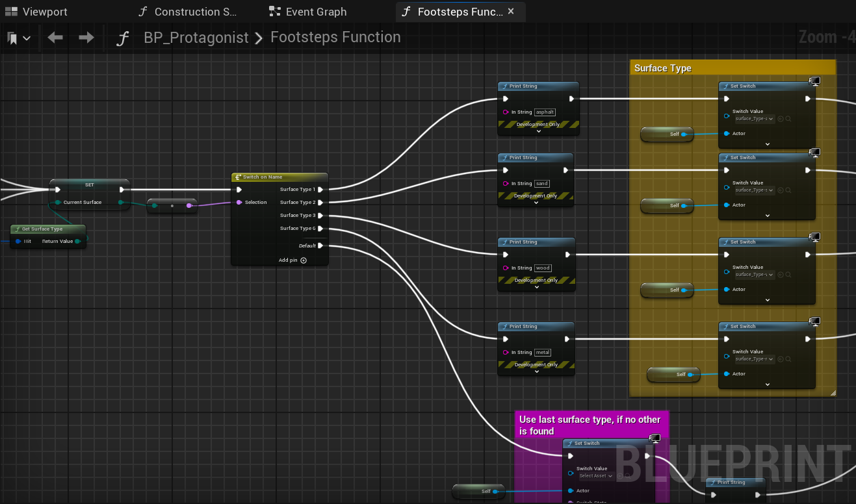Click the Return Value pin on Get Surface Type

[77, 242]
